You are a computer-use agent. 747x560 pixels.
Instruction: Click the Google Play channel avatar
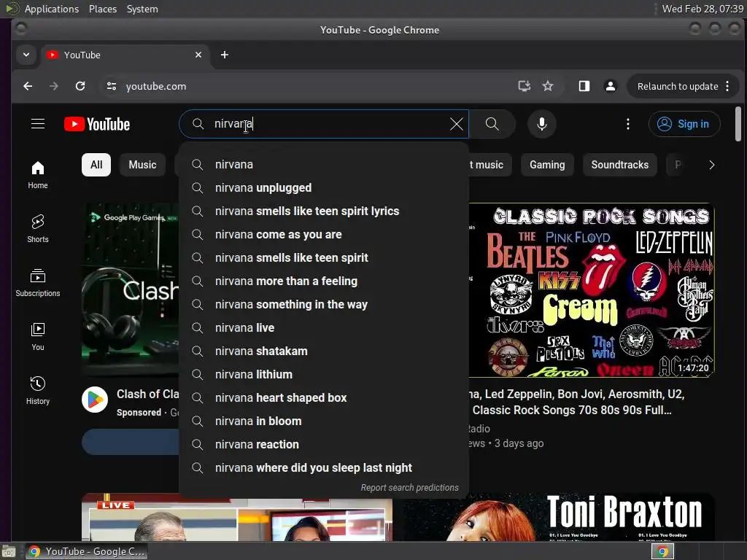pos(95,400)
